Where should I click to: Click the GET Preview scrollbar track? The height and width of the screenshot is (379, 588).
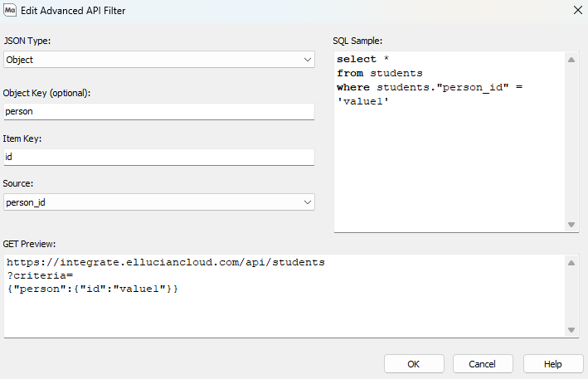[x=571, y=296]
